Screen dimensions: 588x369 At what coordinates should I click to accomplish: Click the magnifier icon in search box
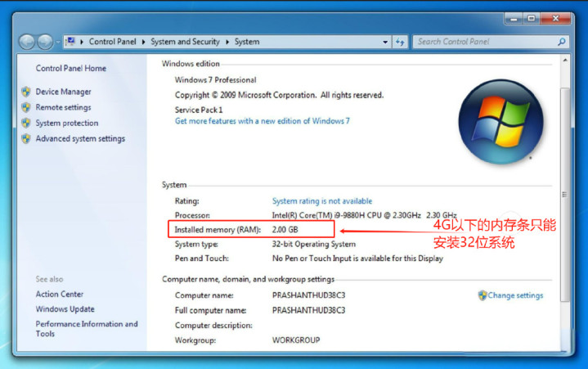click(x=561, y=42)
